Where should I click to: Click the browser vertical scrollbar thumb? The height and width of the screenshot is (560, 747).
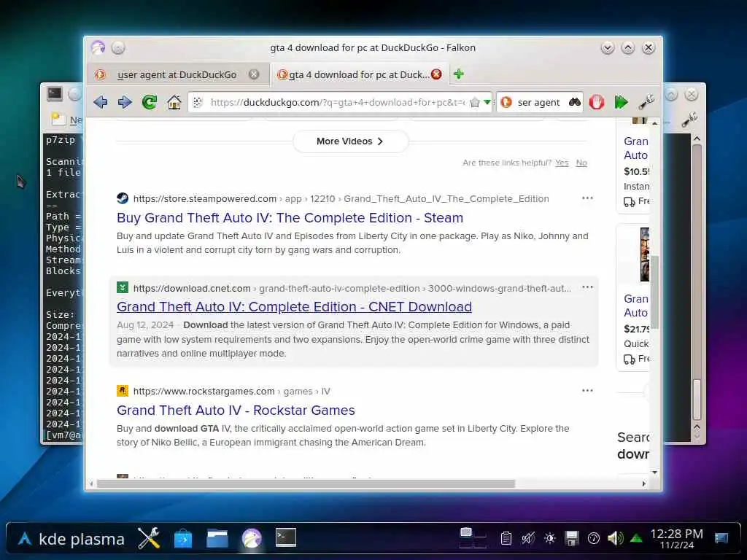(x=655, y=292)
